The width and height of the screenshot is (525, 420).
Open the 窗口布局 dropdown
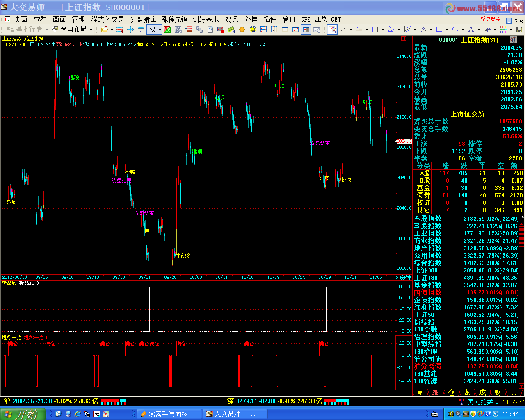[73, 30]
